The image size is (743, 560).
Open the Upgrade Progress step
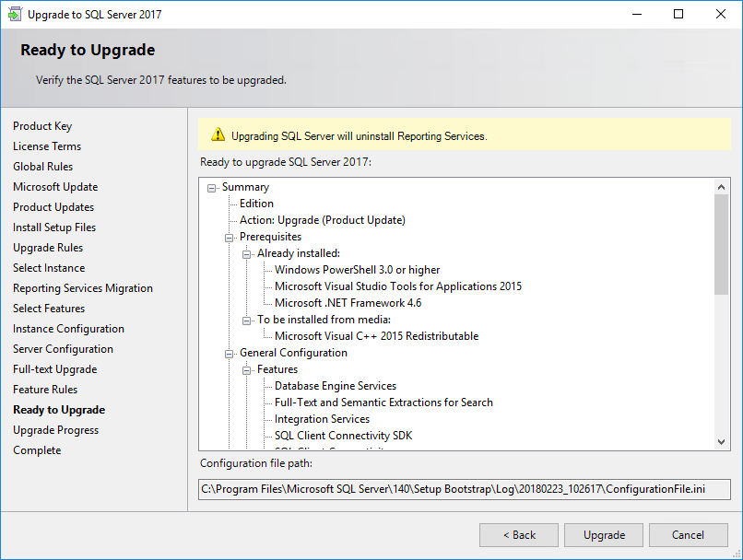coord(56,430)
